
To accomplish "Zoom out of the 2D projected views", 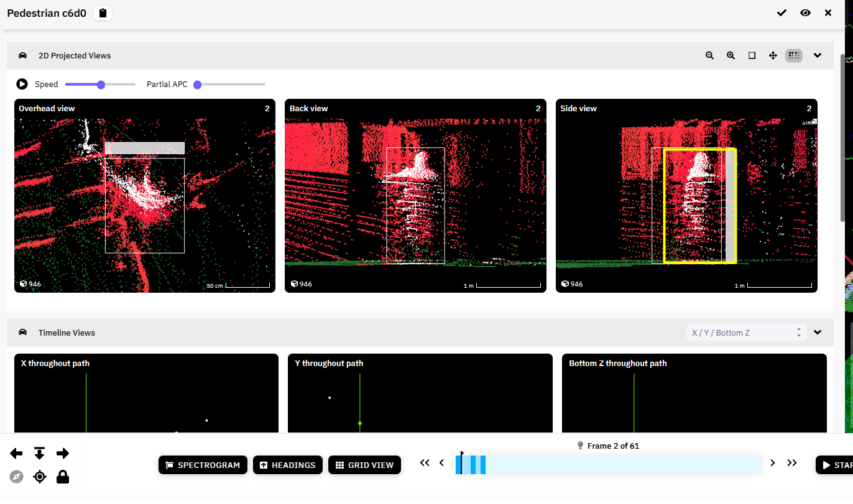I will [709, 55].
